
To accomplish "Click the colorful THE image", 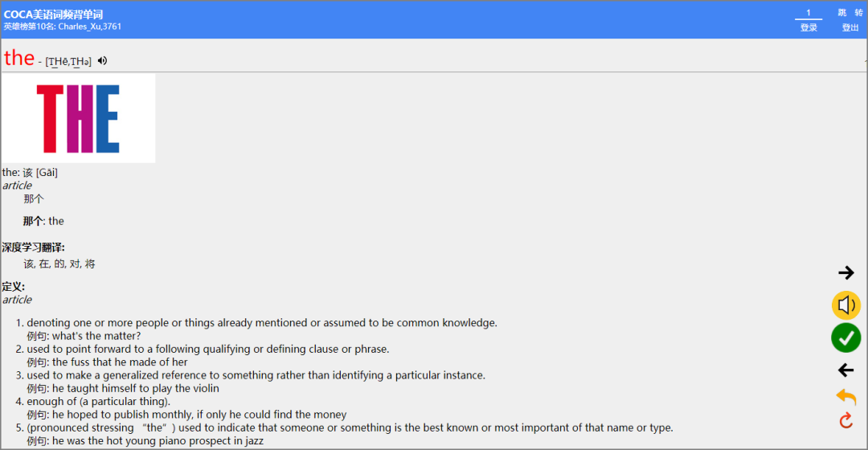I will [78, 118].
